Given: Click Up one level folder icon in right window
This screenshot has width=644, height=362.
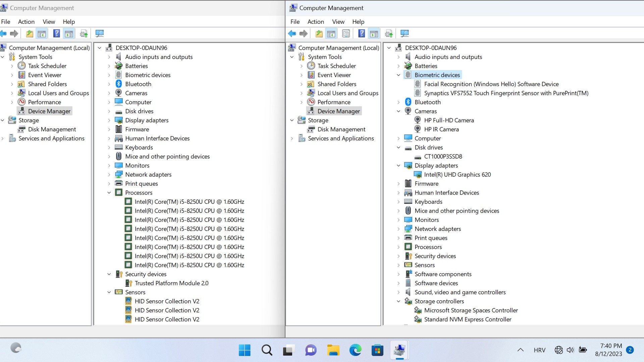Looking at the screenshot, I should point(319,34).
